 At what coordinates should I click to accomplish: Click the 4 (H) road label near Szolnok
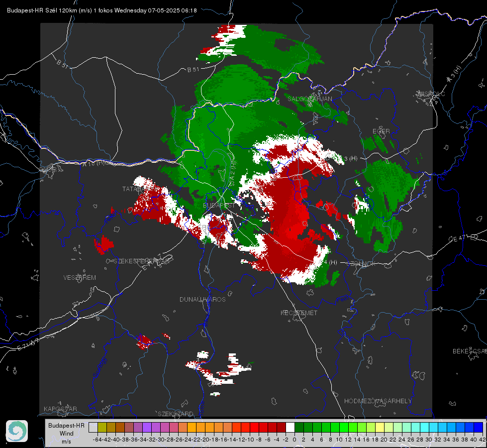[x=329, y=262]
